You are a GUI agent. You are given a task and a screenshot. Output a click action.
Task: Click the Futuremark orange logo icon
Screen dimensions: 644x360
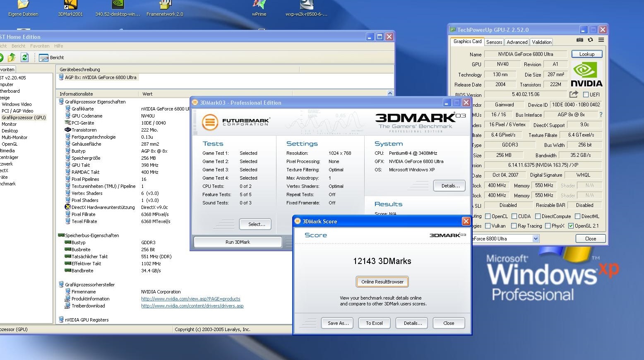210,122
